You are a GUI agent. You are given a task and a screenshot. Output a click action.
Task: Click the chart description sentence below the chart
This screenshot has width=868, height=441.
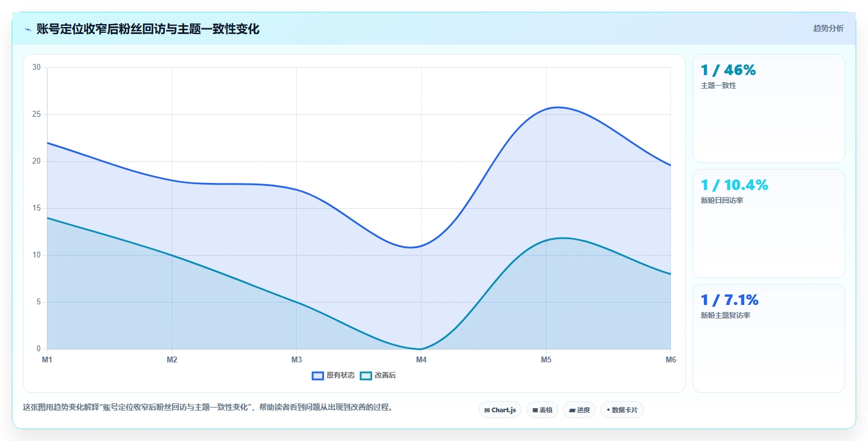[208, 407]
